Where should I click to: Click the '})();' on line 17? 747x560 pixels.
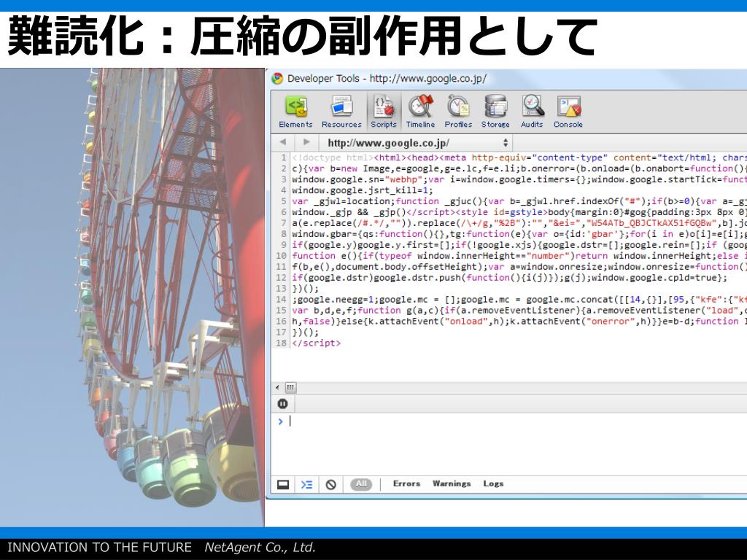pos(305,332)
